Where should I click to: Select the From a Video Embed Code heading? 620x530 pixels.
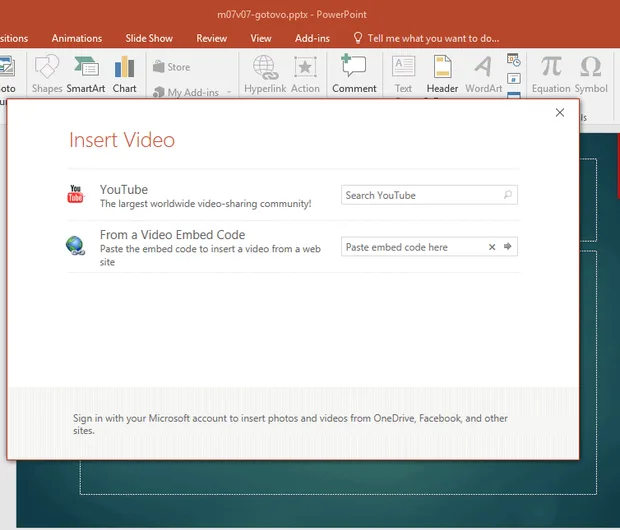[x=172, y=235]
